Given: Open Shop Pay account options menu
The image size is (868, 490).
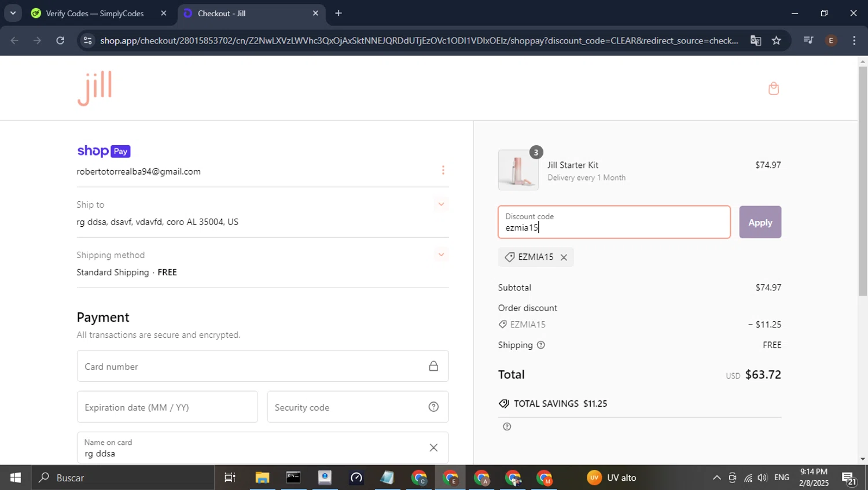Looking at the screenshot, I should pyautogui.click(x=443, y=170).
